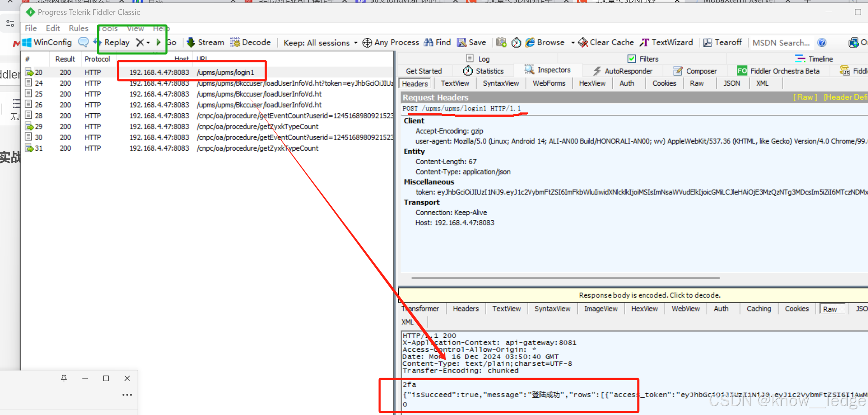
Task: Select response ImageView tab
Action: tap(601, 308)
